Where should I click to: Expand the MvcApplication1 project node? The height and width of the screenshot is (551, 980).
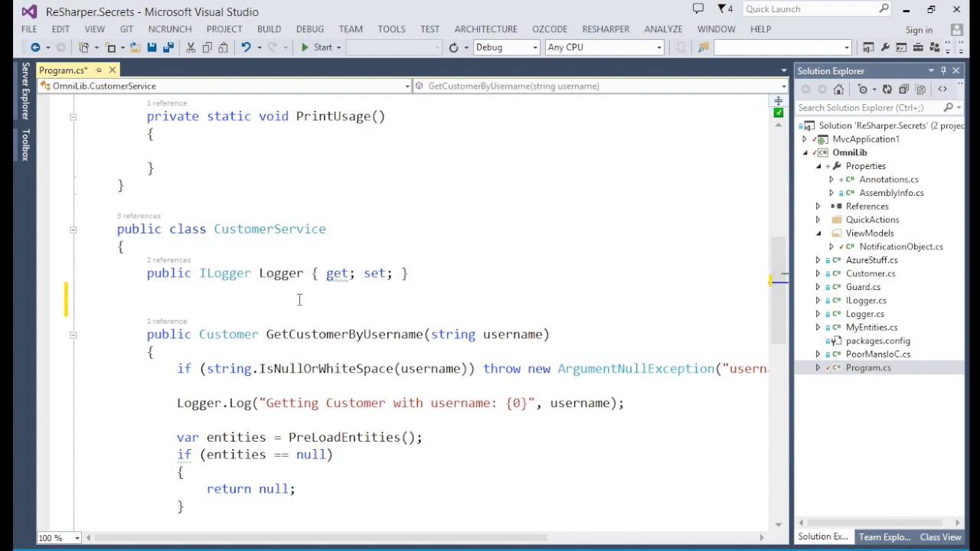point(805,139)
